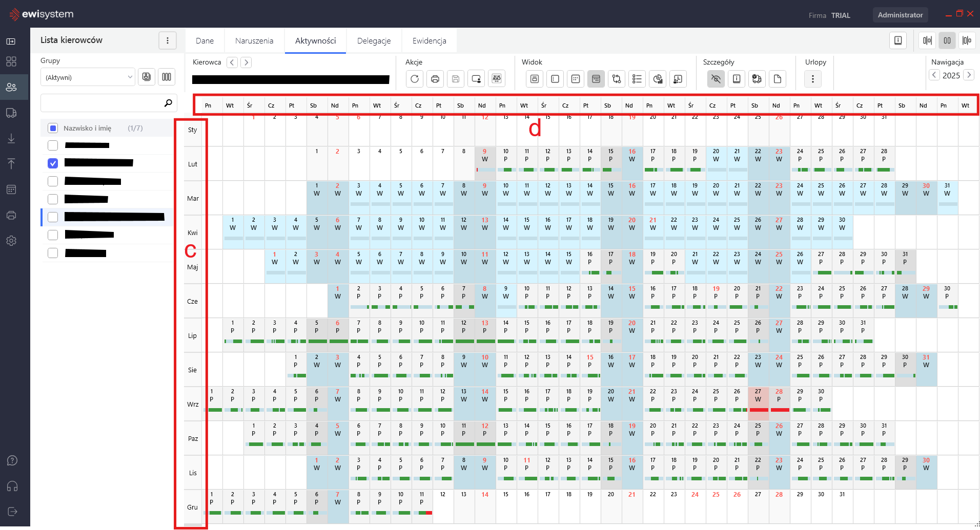Click the truck icon in left sidebar
980x530 pixels.
[x=11, y=113]
